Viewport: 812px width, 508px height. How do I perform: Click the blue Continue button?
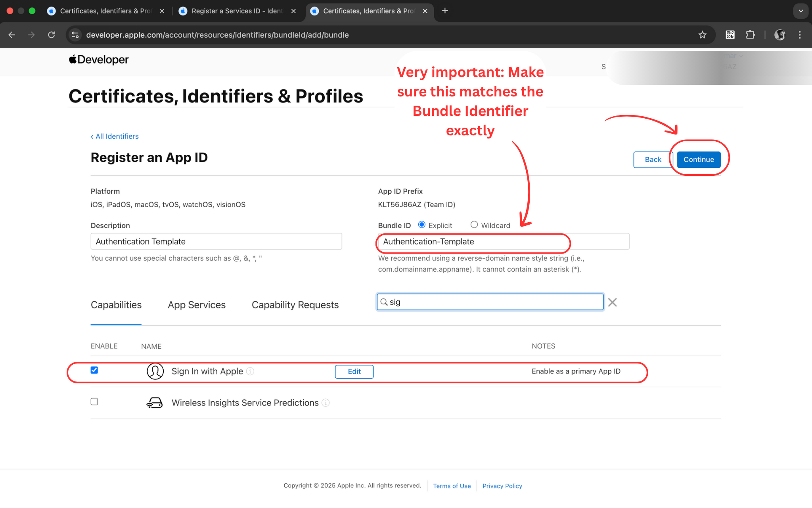698,160
